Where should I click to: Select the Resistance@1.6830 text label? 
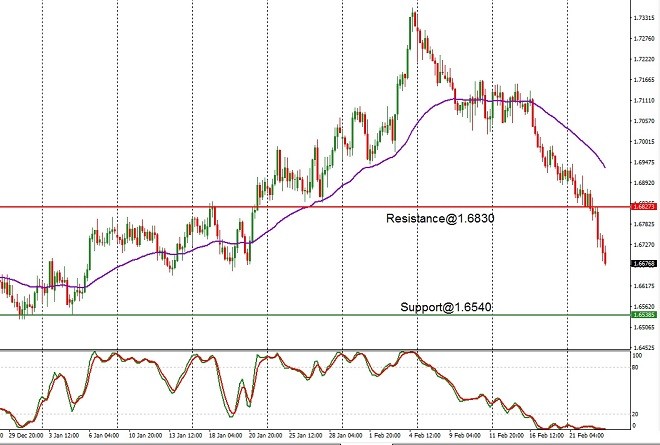(x=440, y=219)
